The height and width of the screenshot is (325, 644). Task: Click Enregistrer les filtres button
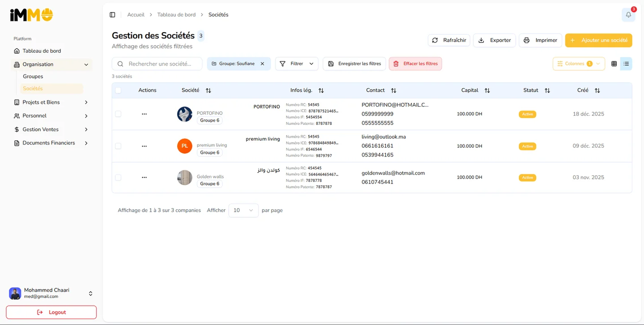click(x=354, y=64)
